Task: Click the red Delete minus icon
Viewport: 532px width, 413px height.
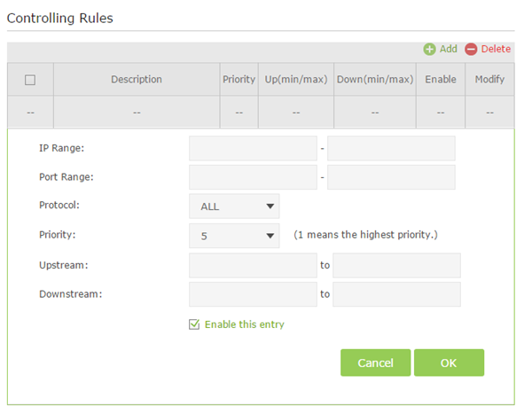Action: (471, 49)
